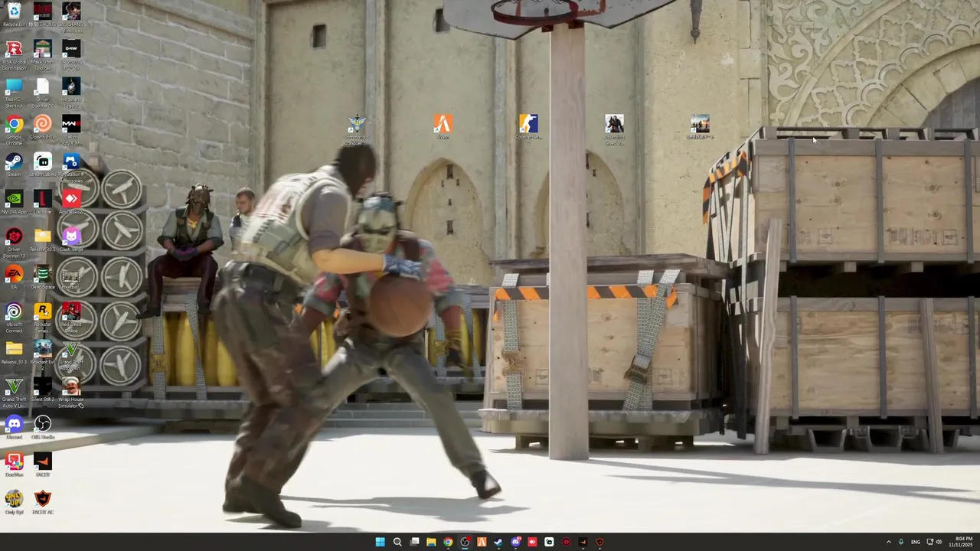Launch Red Dead Online desktop shortcut
The width and height of the screenshot is (980, 551).
coord(71,318)
